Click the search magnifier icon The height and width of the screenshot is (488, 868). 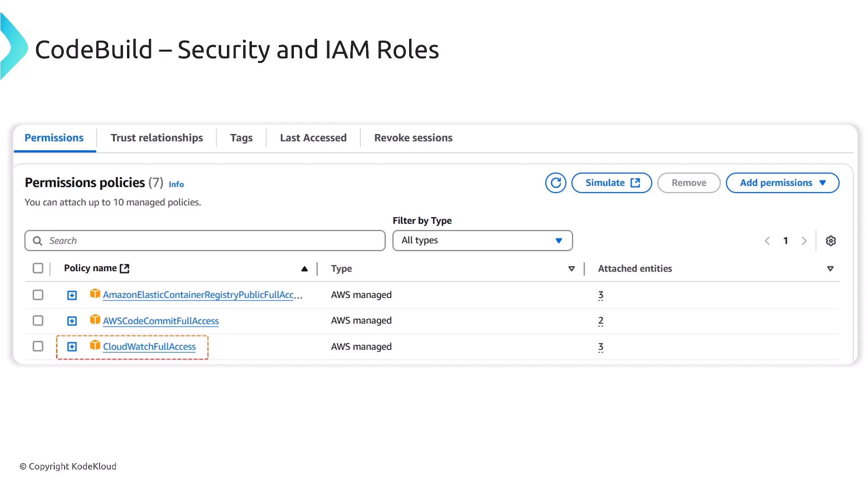(x=38, y=241)
